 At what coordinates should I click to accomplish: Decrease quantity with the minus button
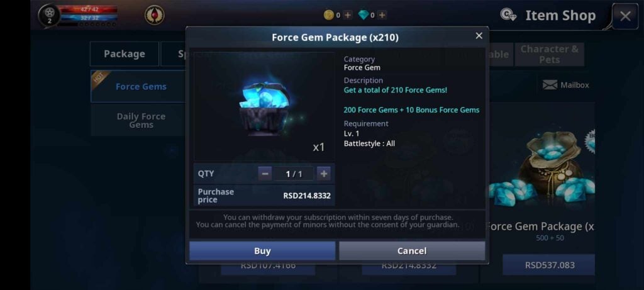pos(265,174)
